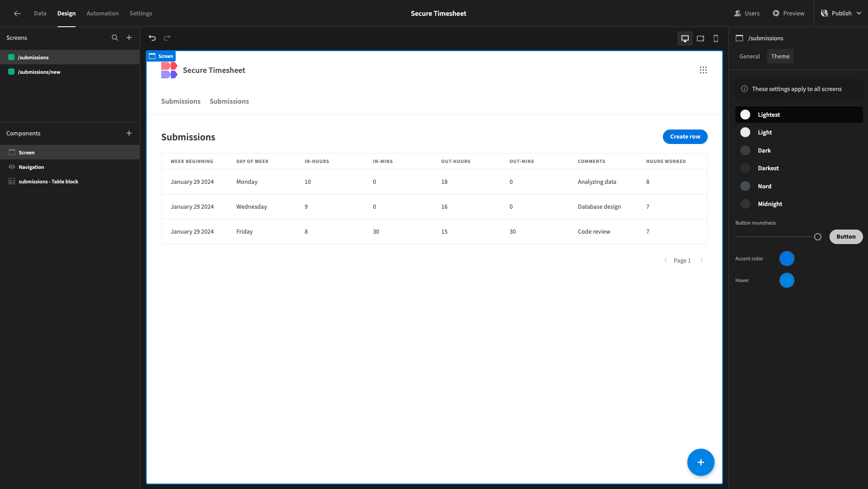Click the Preview button

[788, 14]
